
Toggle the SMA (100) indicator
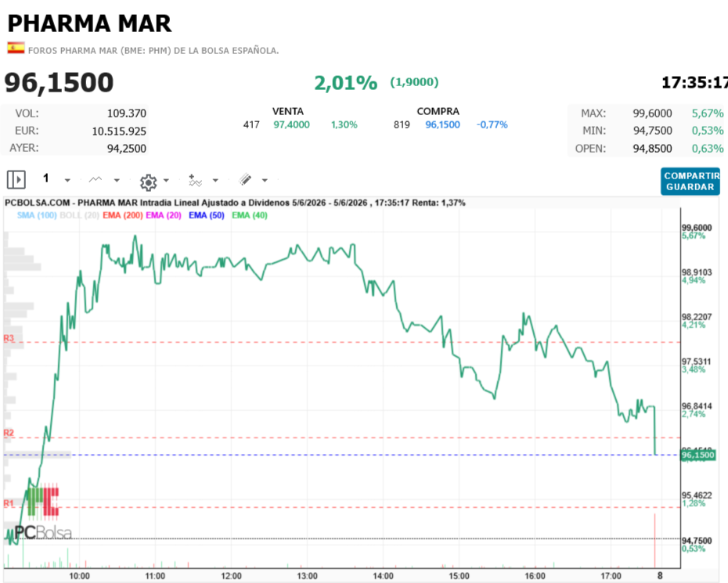37,215
